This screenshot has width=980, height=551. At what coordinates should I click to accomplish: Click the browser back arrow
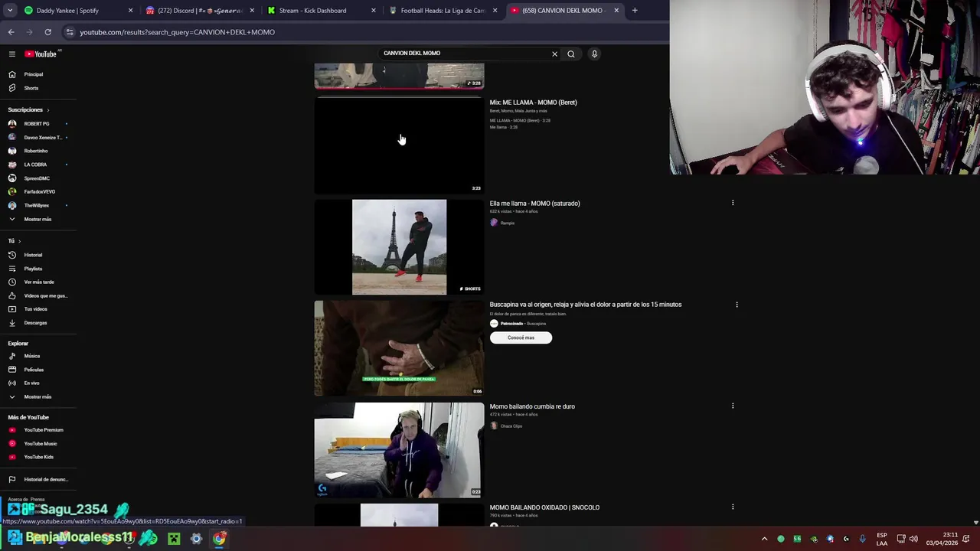(x=11, y=32)
